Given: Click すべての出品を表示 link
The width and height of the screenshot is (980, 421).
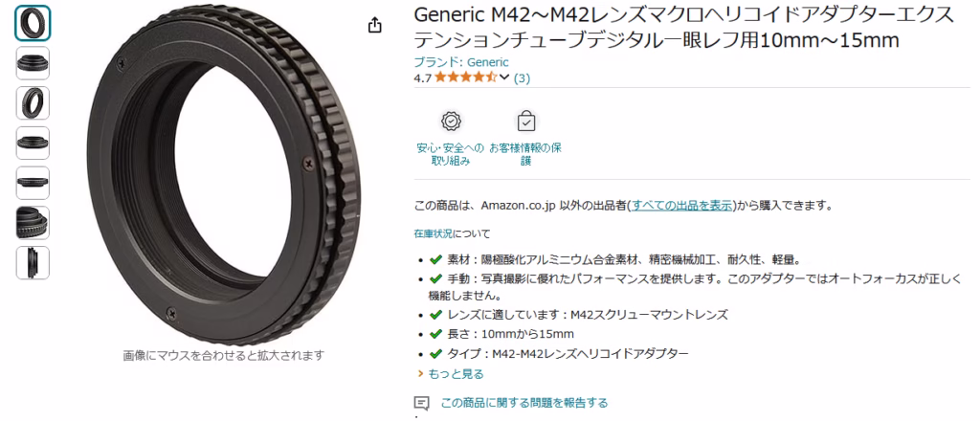Looking at the screenshot, I should coord(681,206).
